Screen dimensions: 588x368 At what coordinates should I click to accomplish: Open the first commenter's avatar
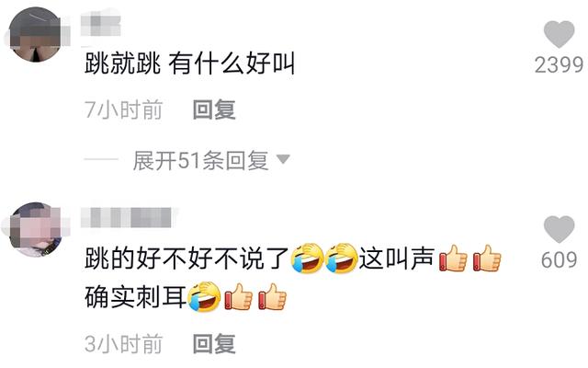click(36, 35)
